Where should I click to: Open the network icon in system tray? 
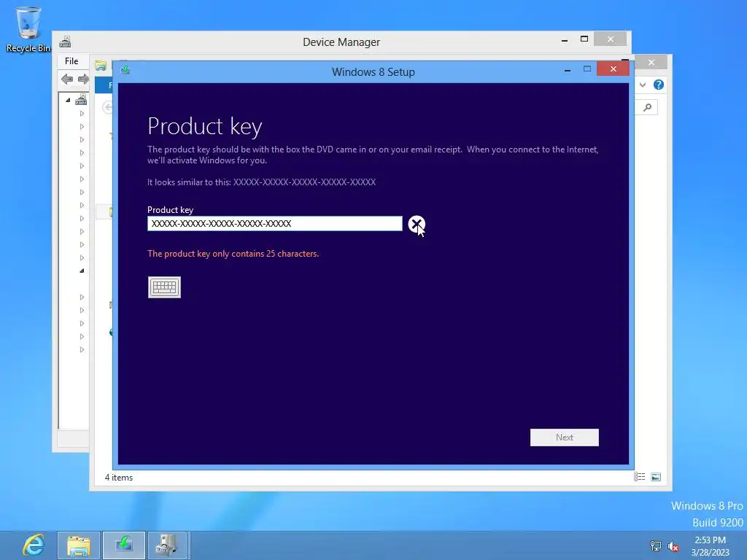click(656, 545)
